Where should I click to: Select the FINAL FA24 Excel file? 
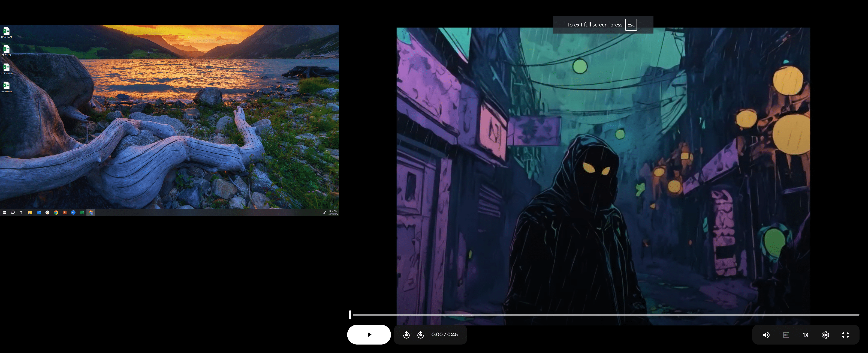(x=6, y=32)
